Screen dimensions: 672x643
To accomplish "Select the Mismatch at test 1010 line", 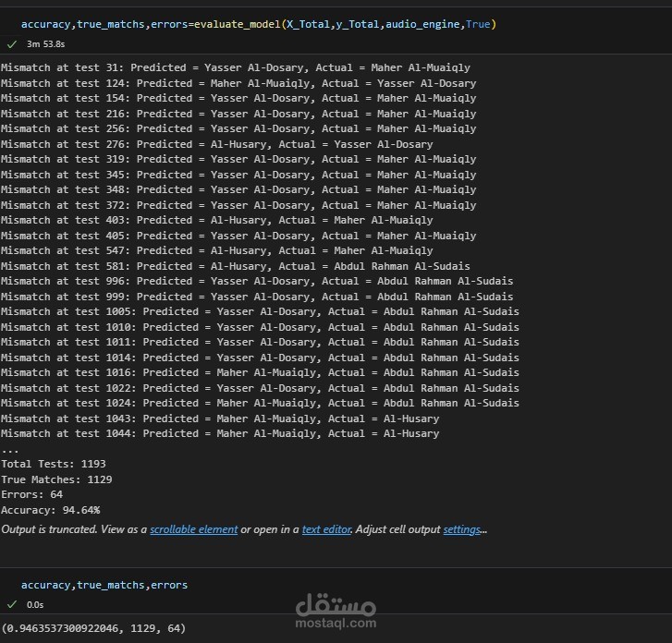I will (260, 327).
